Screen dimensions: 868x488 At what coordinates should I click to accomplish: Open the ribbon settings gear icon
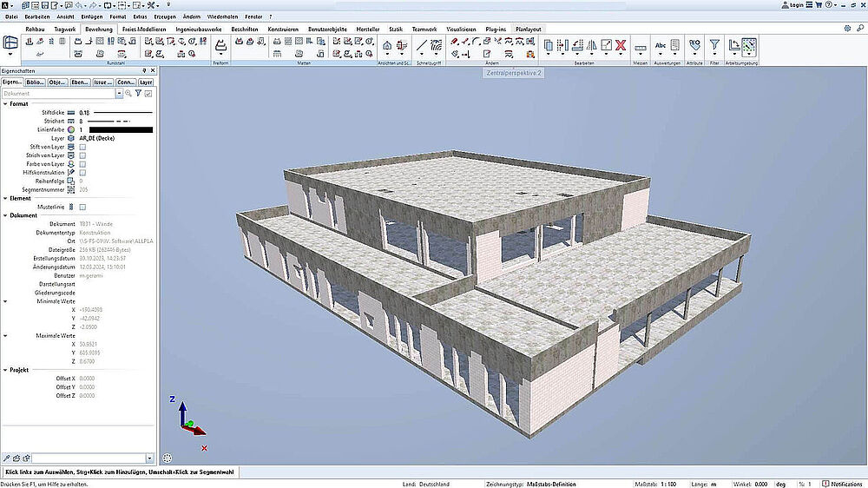[x=848, y=29]
